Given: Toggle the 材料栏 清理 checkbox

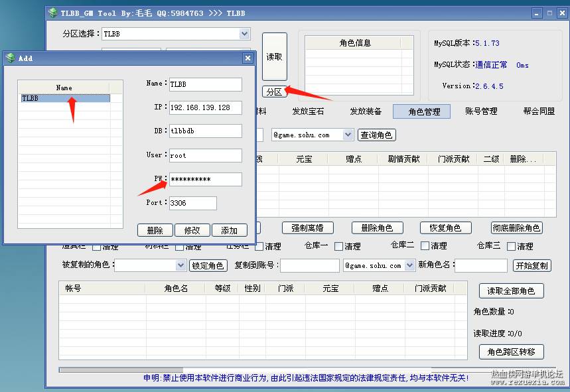Looking at the screenshot, I should [179, 247].
